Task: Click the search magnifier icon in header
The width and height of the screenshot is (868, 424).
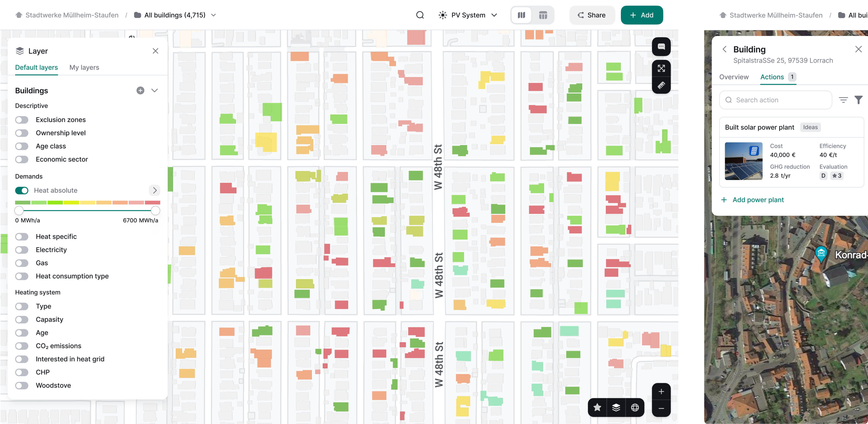Action: coord(420,15)
